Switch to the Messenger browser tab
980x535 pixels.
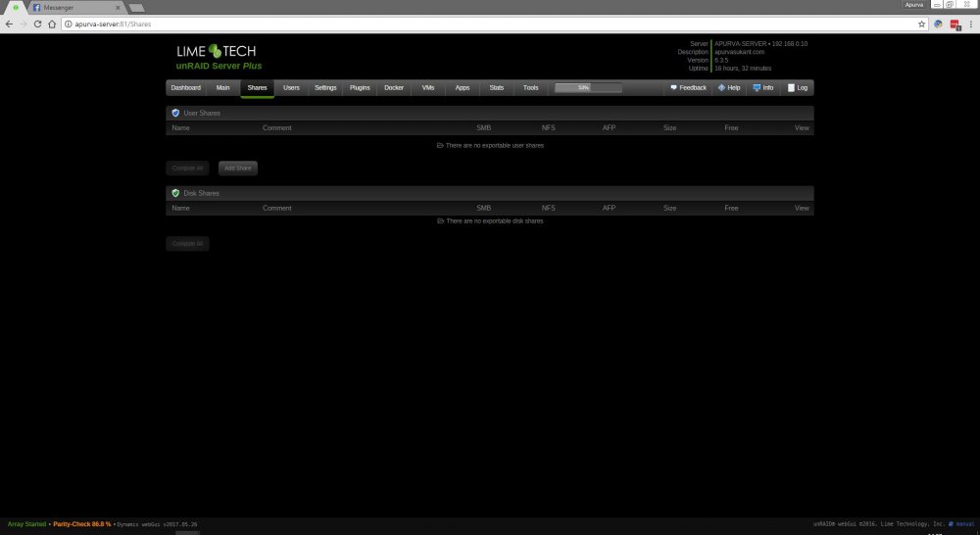point(75,8)
